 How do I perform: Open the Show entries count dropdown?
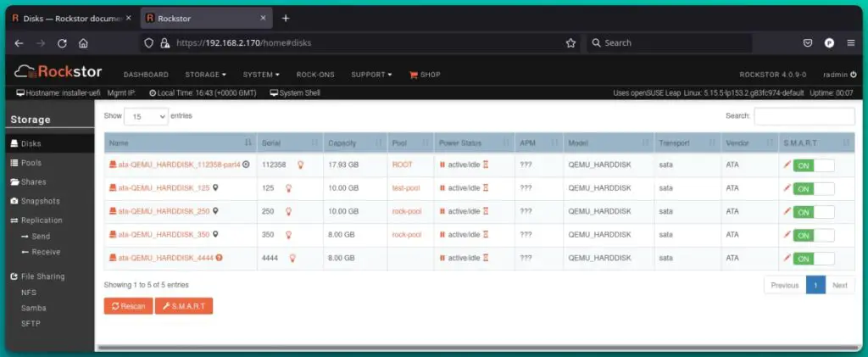147,116
